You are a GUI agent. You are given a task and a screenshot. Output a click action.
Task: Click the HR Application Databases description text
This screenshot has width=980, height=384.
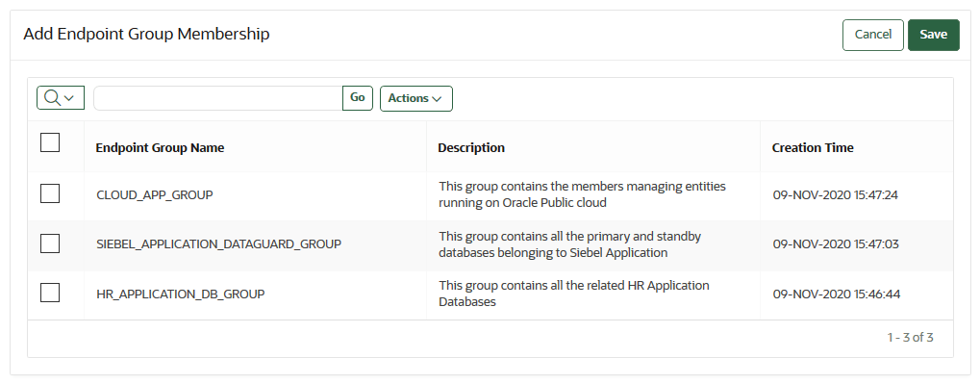click(574, 294)
